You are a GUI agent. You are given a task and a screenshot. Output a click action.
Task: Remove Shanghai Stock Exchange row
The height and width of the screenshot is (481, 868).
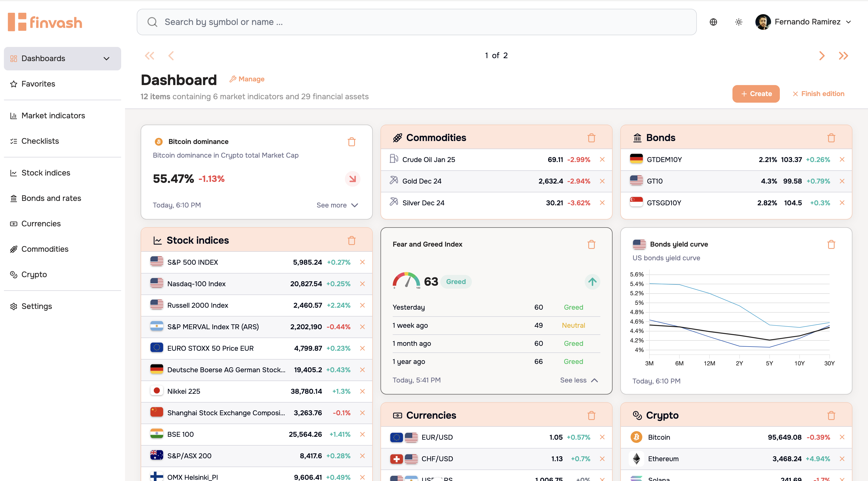[x=362, y=413]
